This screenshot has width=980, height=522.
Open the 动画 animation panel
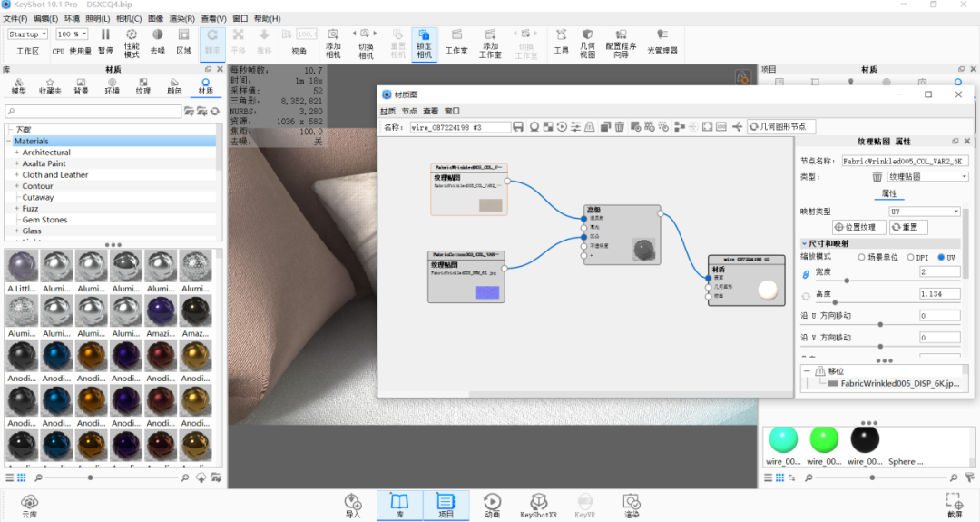(x=492, y=506)
